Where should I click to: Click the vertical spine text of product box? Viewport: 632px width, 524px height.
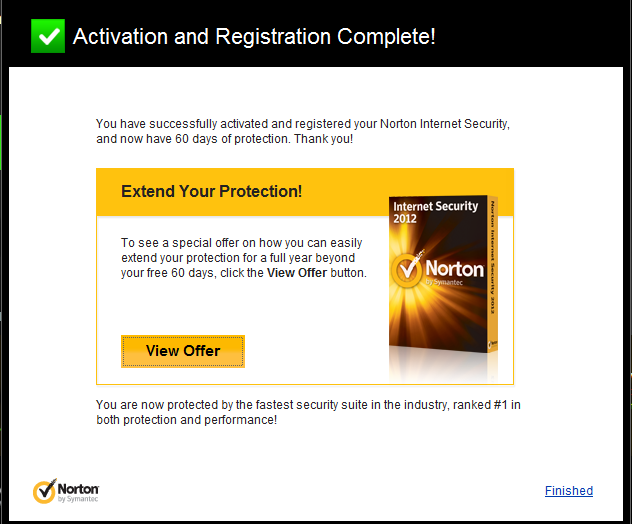point(493,258)
